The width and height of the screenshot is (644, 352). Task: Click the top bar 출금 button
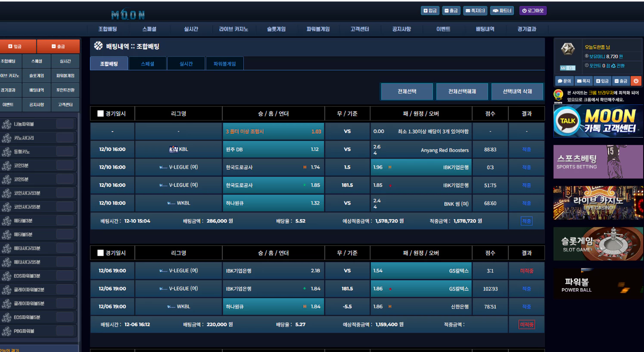click(451, 11)
